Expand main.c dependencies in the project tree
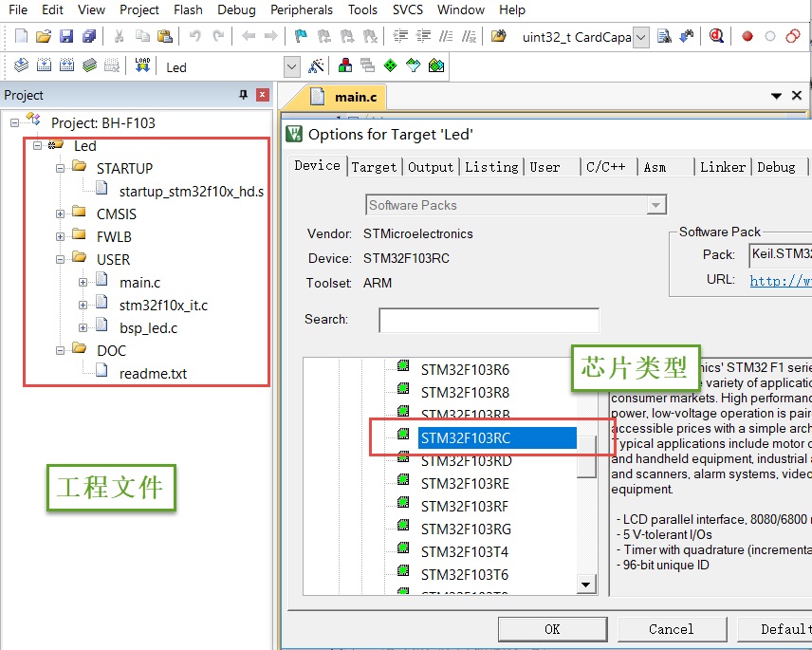Image resolution: width=812 pixels, height=650 pixels. click(x=83, y=282)
